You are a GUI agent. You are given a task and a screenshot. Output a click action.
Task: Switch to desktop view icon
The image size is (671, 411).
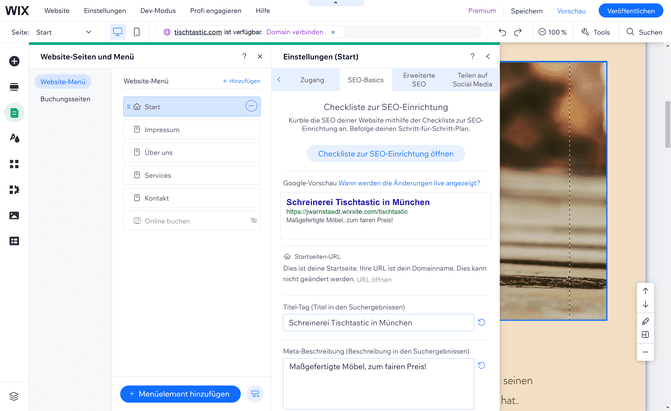(x=118, y=32)
